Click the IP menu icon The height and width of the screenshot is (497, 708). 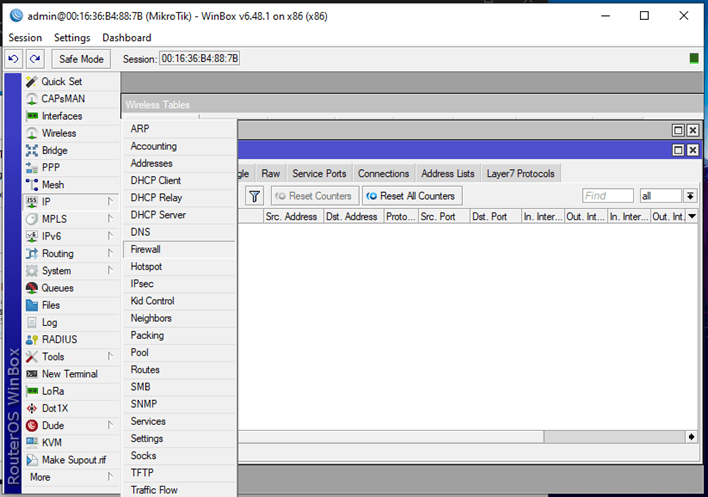[32, 202]
